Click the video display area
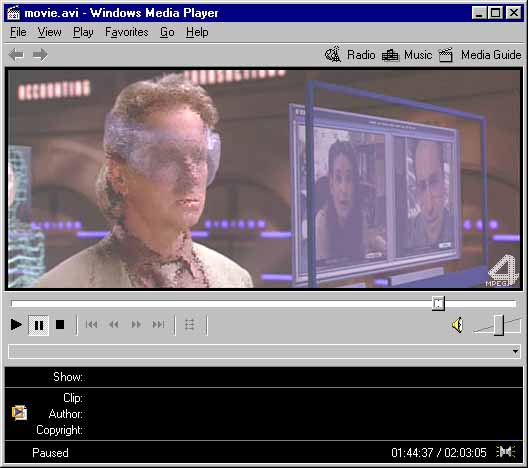This screenshot has height=468, width=528. coord(264,178)
